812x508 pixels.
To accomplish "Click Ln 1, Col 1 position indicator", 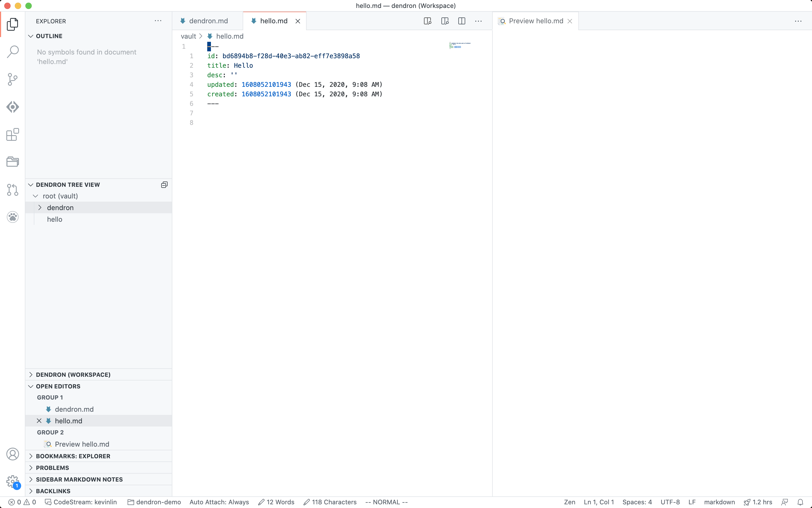I will click(599, 502).
